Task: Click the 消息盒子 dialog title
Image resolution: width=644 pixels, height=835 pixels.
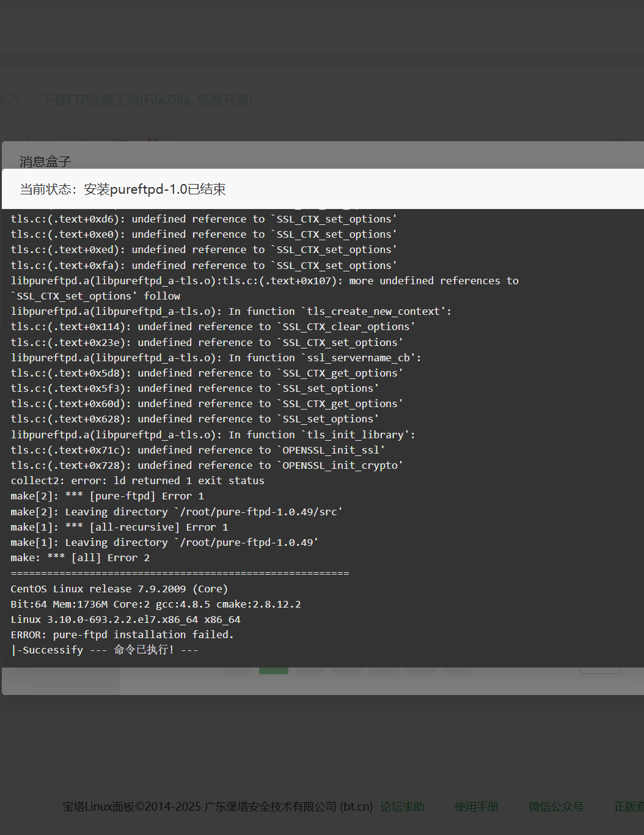Action: click(x=45, y=161)
